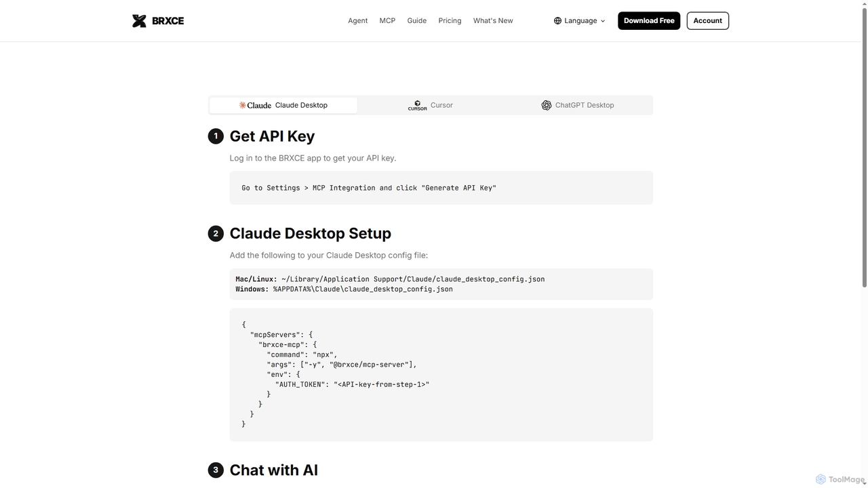
Task: Click "Add the following" instruction text
Action: click(x=329, y=256)
